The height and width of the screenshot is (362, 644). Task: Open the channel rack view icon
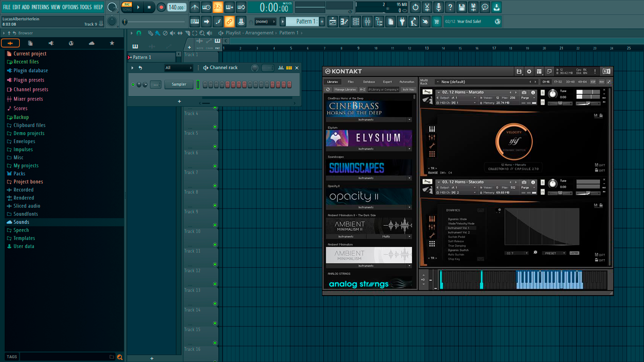[356, 22]
